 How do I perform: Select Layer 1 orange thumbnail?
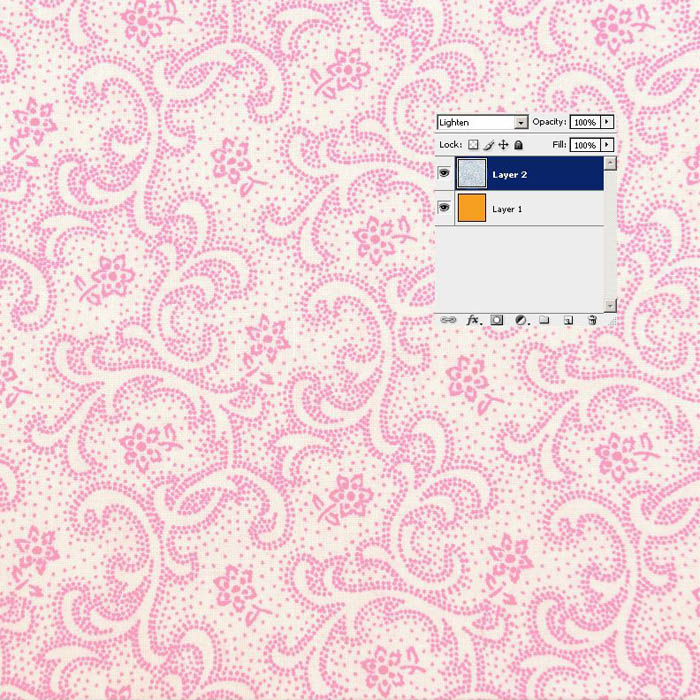472,208
